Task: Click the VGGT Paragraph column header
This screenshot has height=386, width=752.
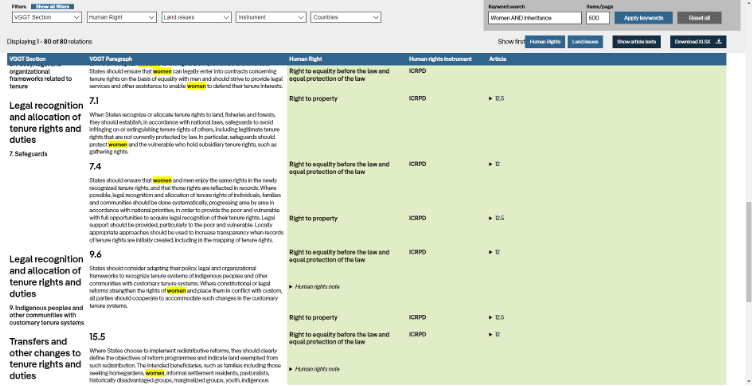Action: tap(110, 59)
